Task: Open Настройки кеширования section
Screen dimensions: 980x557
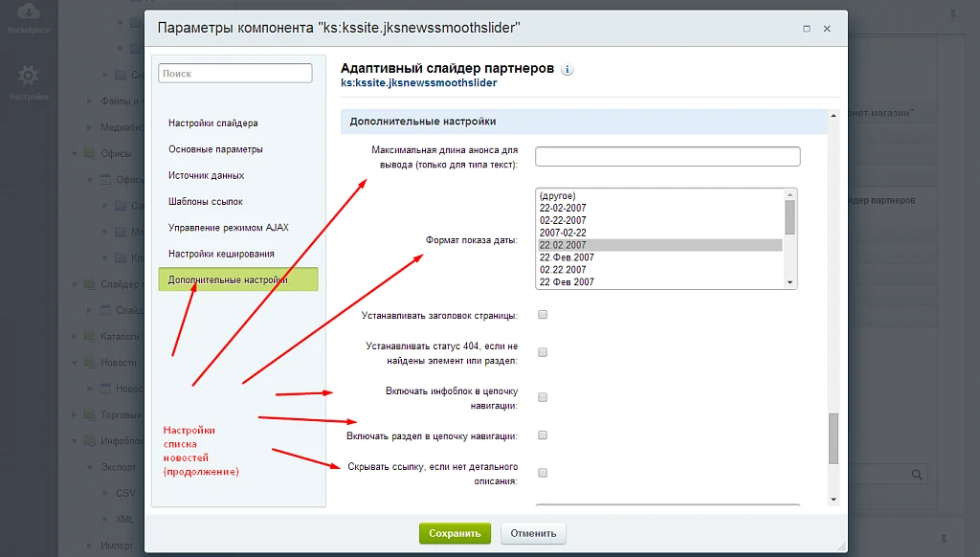Action: pyautogui.click(x=221, y=254)
